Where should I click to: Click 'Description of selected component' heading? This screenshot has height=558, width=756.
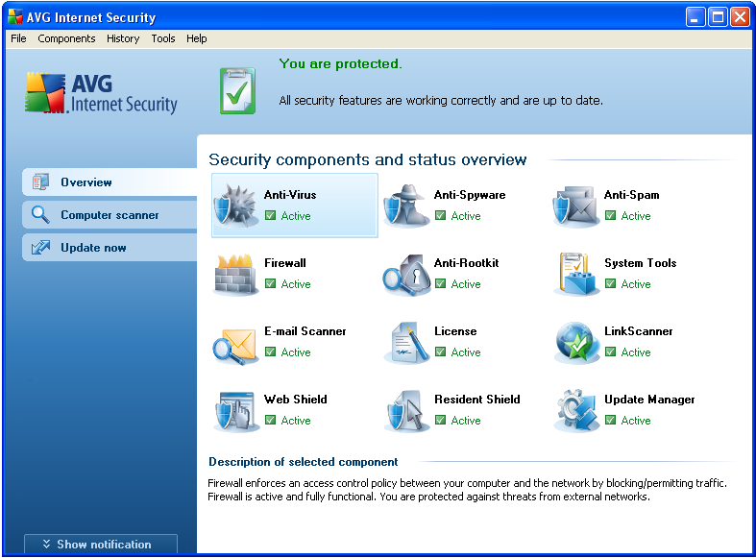pyautogui.click(x=304, y=462)
